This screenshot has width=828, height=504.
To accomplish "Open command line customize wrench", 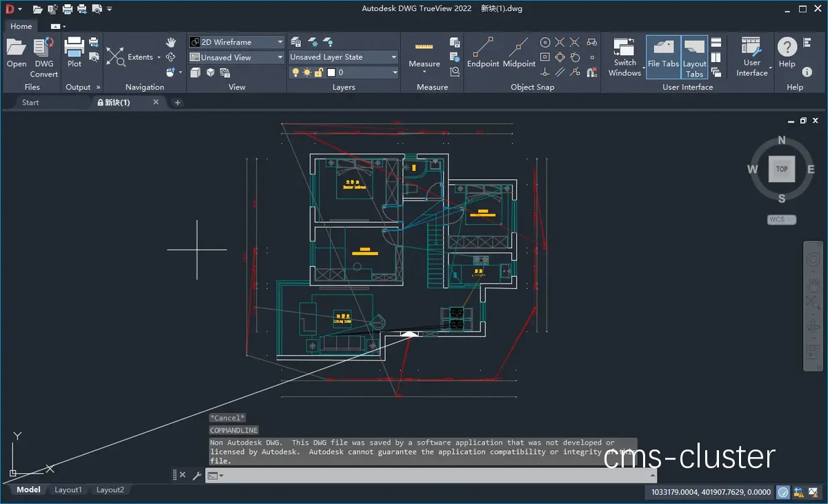I will point(197,475).
